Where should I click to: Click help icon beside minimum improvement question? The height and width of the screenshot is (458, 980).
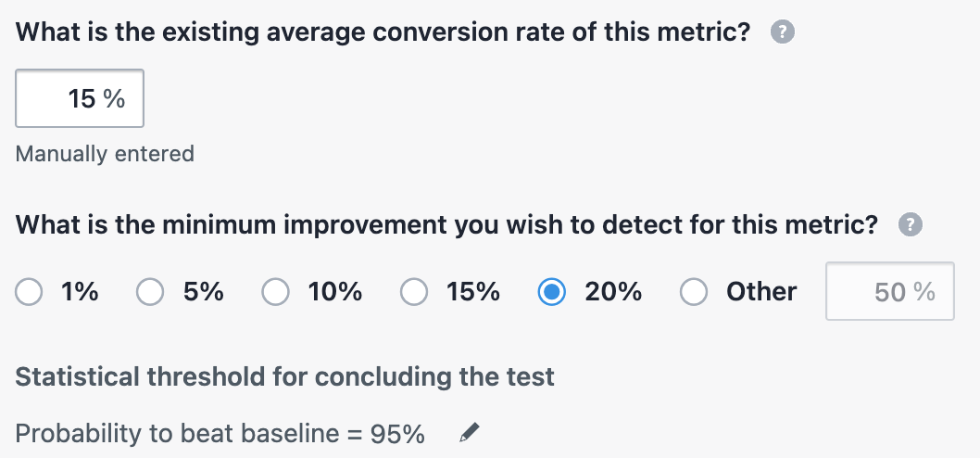[x=912, y=225]
